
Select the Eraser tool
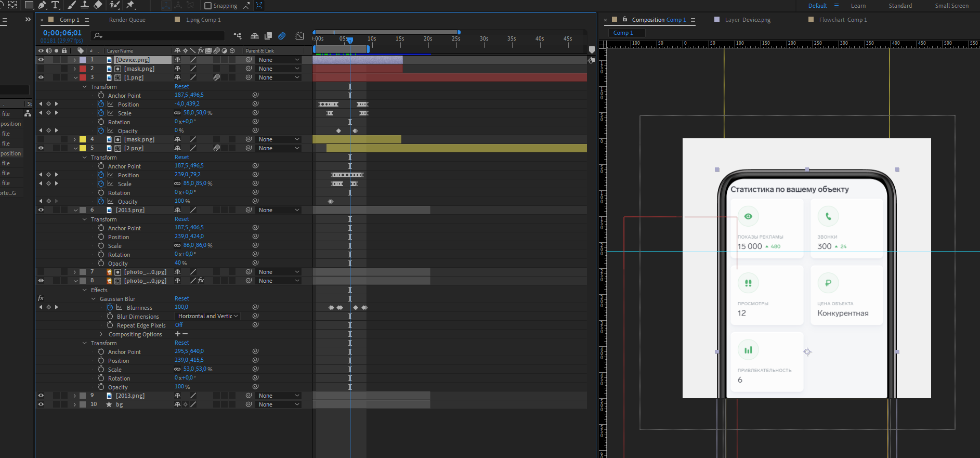98,5
